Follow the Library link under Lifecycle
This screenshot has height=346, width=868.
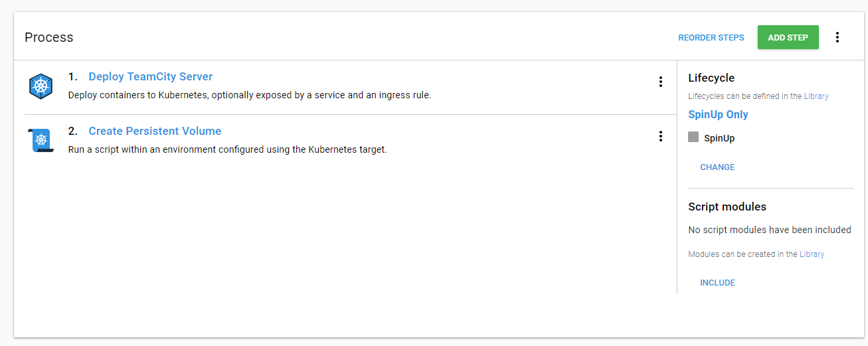[816, 96]
